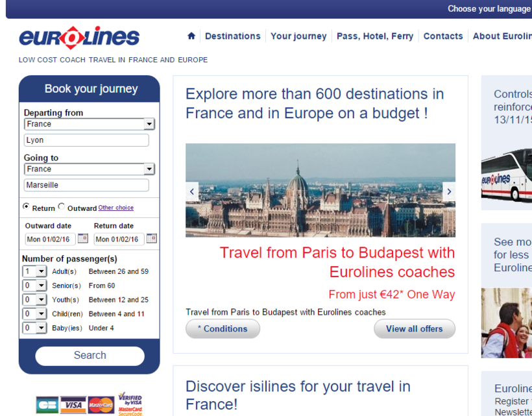Screen dimensions: 532x416
Task: Open the Return date calendar picker
Action: (x=152, y=239)
